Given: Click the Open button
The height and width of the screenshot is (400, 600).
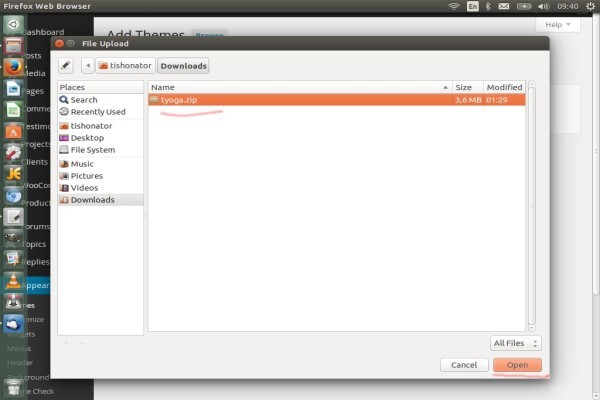Looking at the screenshot, I should [x=517, y=365].
